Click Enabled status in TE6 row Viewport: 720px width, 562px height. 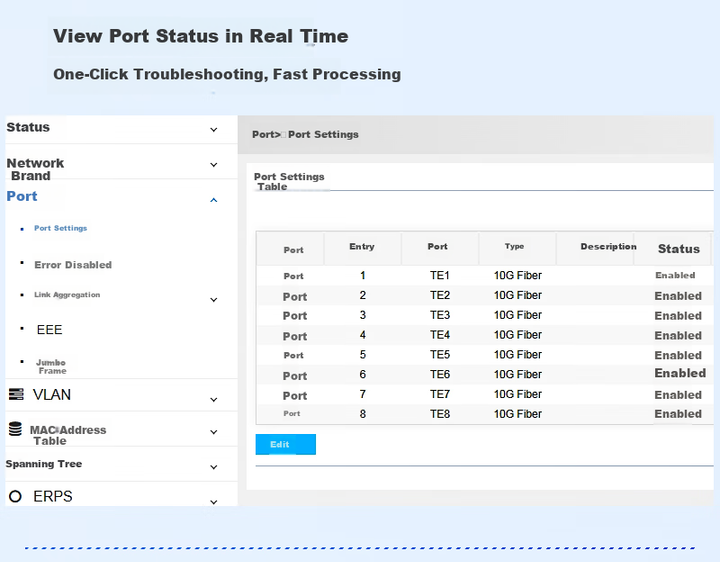(x=680, y=373)
